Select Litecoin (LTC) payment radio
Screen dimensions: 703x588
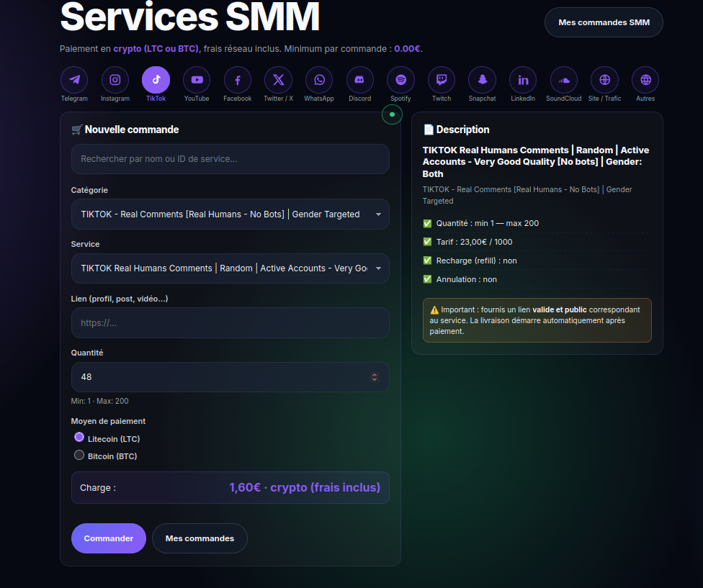(x=79, y=437)
